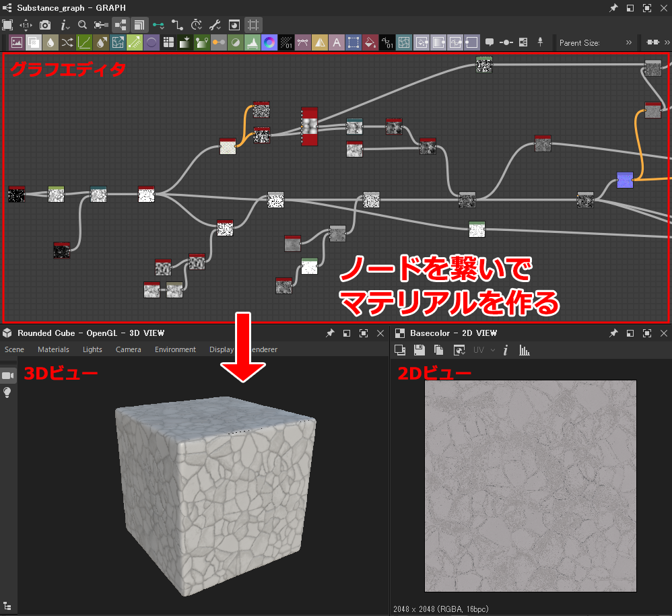Open the Materials menu in 3D view
This screenshot has height=616, width=672.
coord(53,349)
